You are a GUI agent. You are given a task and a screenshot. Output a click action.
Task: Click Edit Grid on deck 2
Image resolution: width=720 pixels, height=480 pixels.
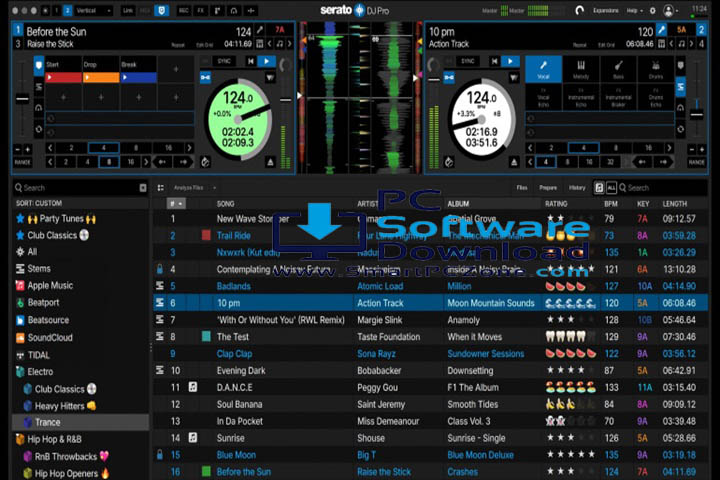click(x=607, y=45)
